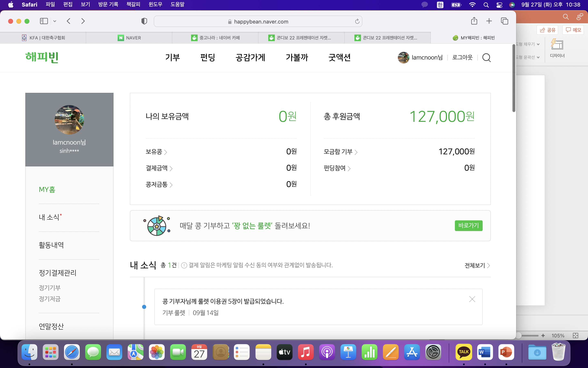Open 정기결제관리 in sidebar
The width and height of the screenshot is (588, 368).
pos(58,273)
